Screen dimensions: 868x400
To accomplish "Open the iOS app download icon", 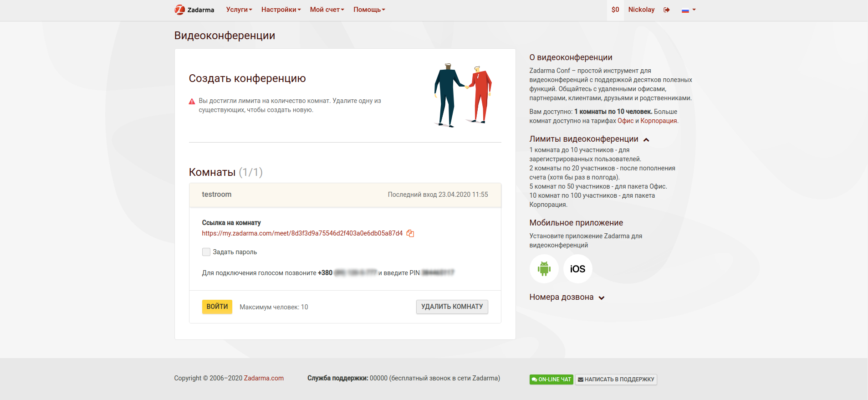I will coord(577,269).
